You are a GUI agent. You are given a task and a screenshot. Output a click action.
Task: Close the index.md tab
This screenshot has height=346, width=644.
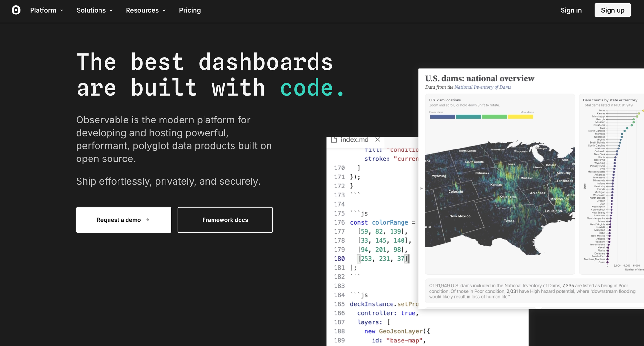378,140
